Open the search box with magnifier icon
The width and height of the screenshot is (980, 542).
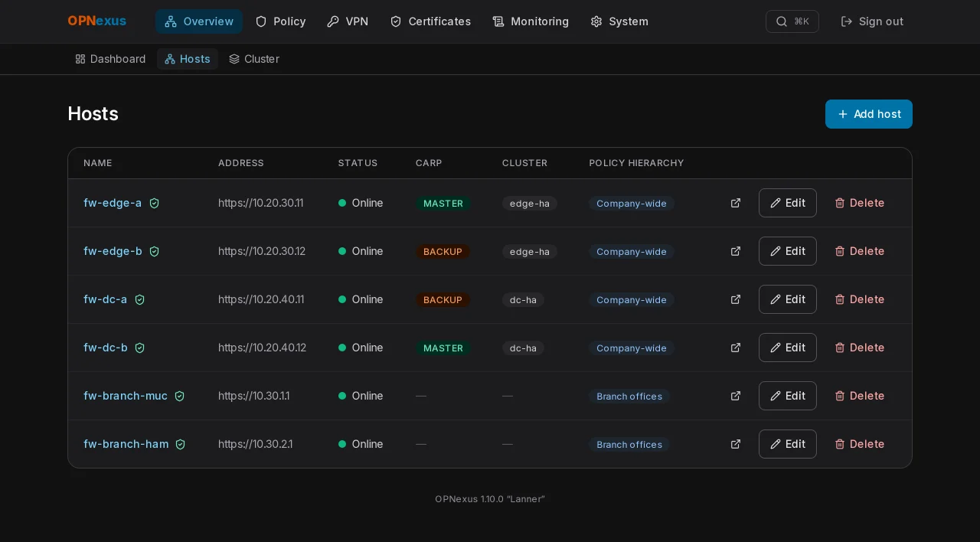pos(792,21)
